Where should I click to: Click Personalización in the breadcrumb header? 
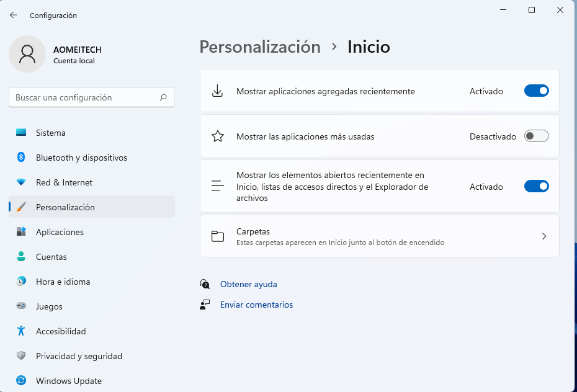[x=260, y=47]
